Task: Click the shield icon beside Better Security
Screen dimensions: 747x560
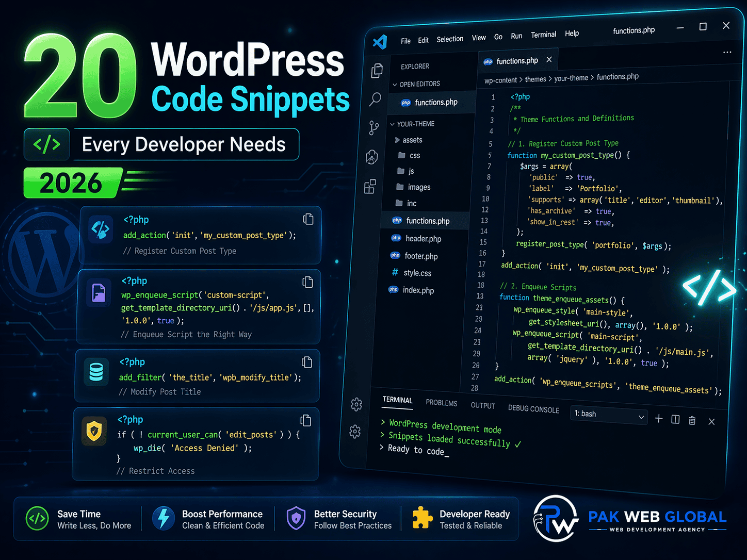Action: pyautogui.click(x=296, y=518)
